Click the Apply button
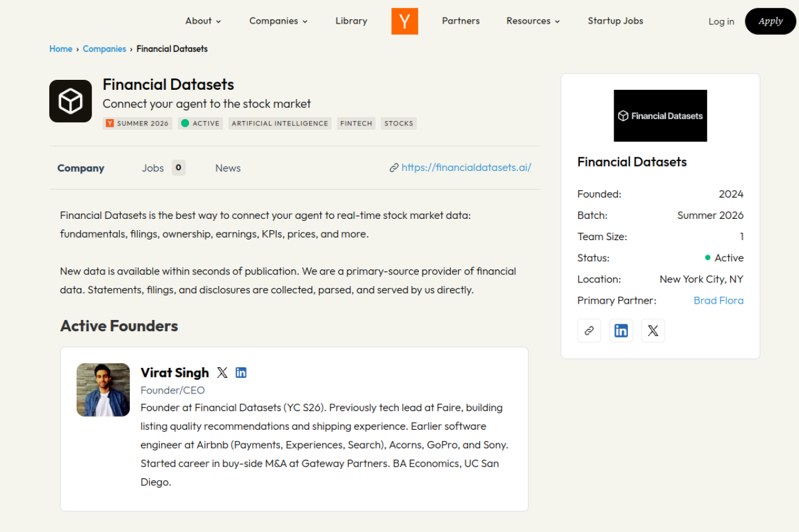Image resolution: width=799 pixels, height=532 pixels. [770, 21]
